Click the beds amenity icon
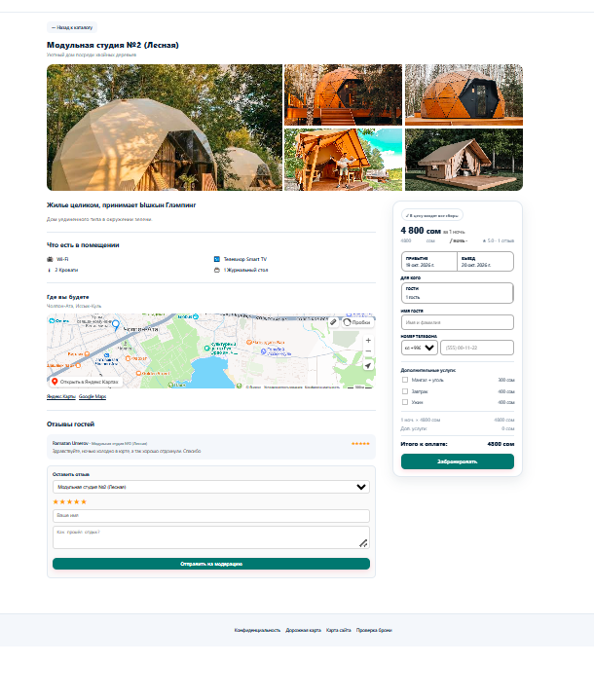Image resolution: width=594 pixels, height=700 pixels. 49,270
